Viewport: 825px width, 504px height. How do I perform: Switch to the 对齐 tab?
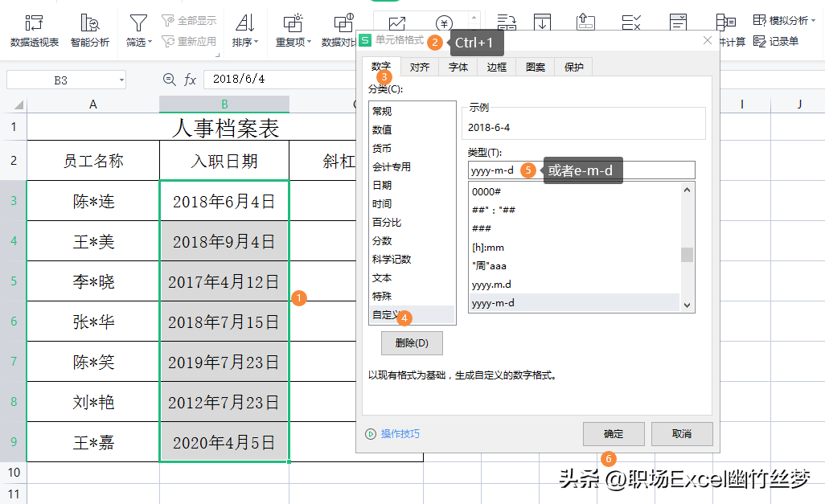click(x=420, y=67)
